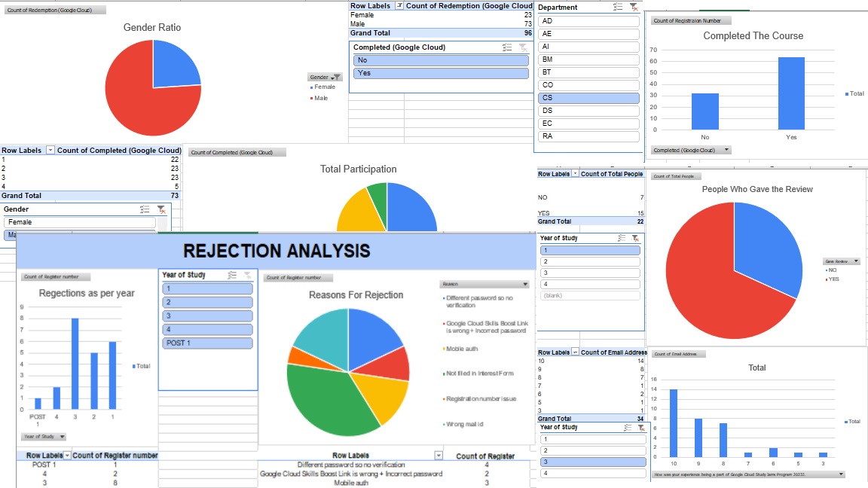Expand the Reason dropdown on Reasons For Rejection chart
The height and width of the screenshot is (488, 868).
tap(524, 284)
